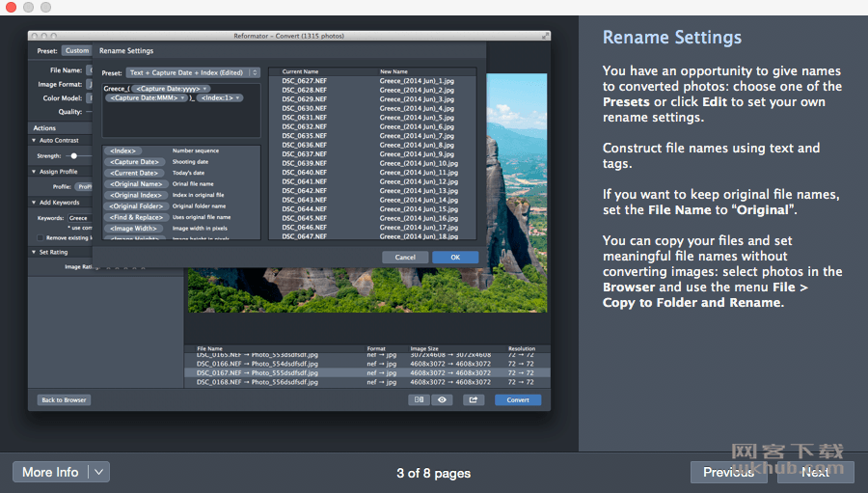Add the <Current Date> tag
This screenshot has height=493, width=868.
[134, 173]
